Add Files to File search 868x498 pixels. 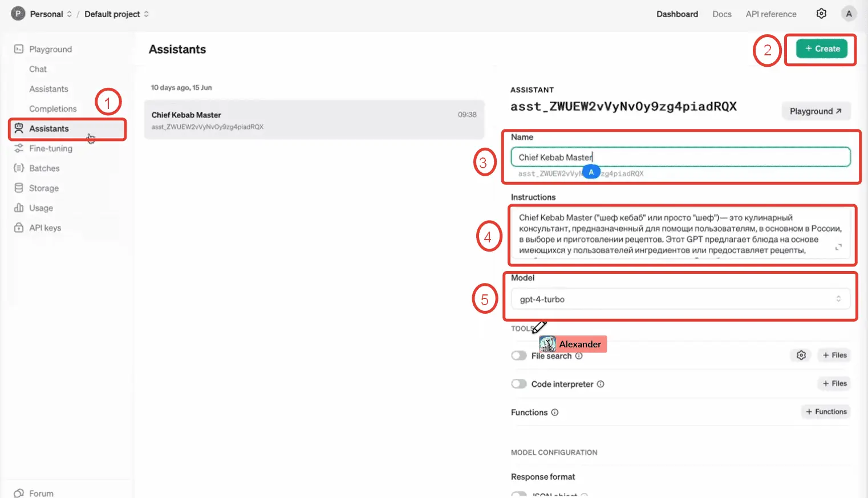(x=834, y=355)
